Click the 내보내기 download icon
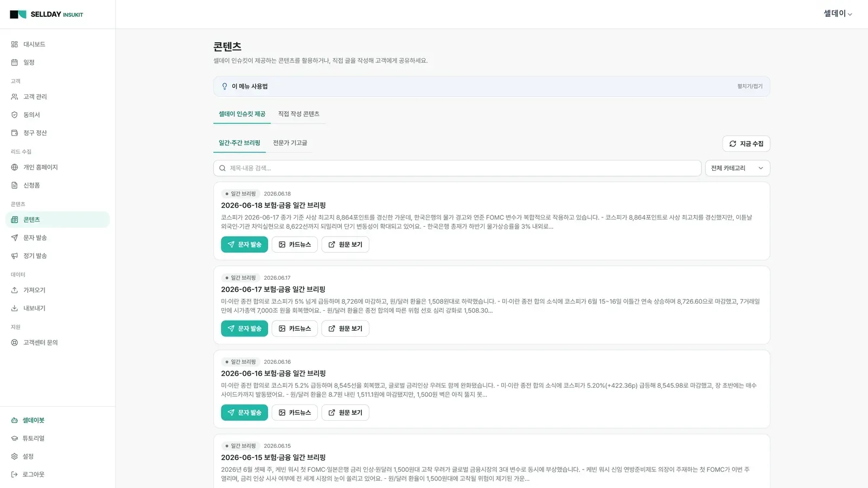 pos(15,308)
